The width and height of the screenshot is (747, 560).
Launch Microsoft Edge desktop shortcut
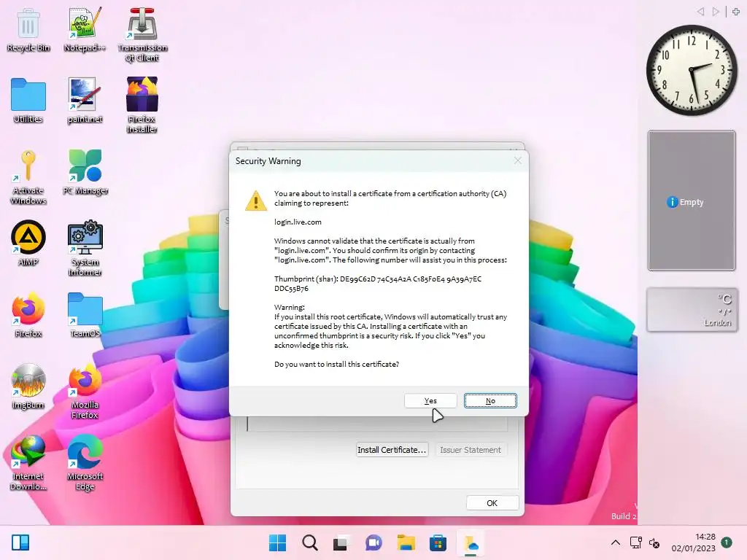[85, 462]
